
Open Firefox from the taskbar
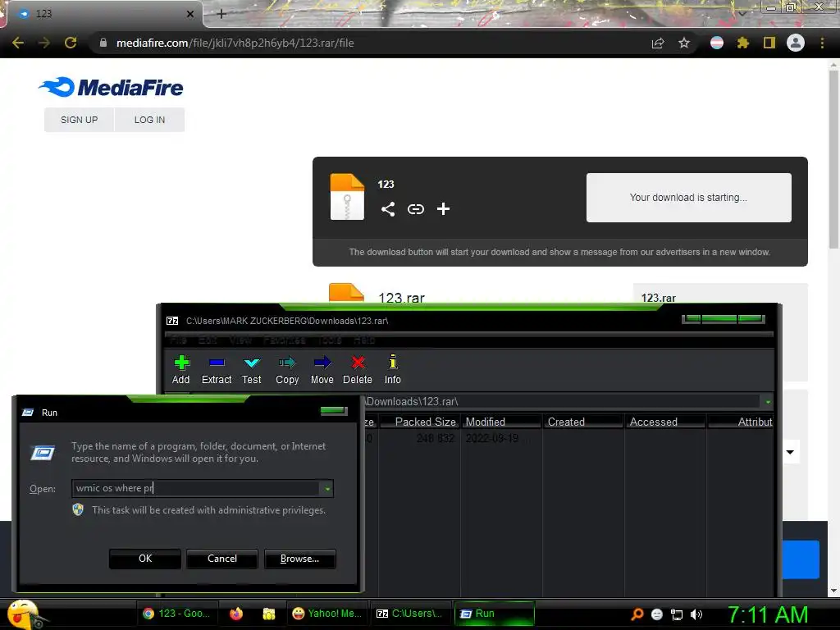tap(236, 614)
